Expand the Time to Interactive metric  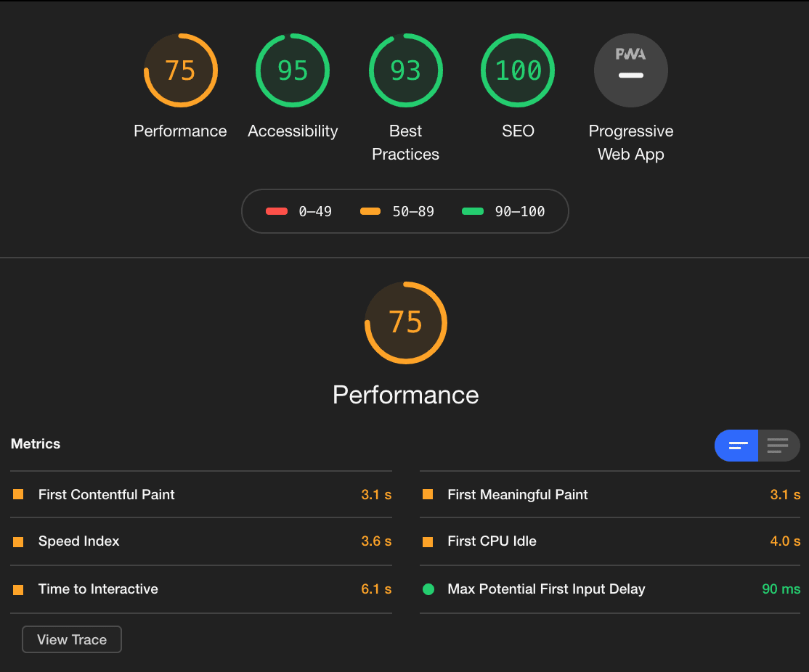click(98, 589)
